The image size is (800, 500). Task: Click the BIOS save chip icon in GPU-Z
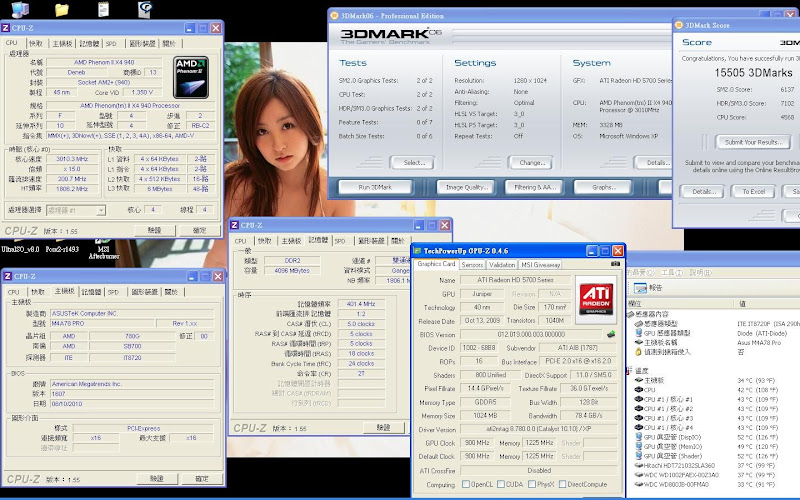(x=611, y=334)
